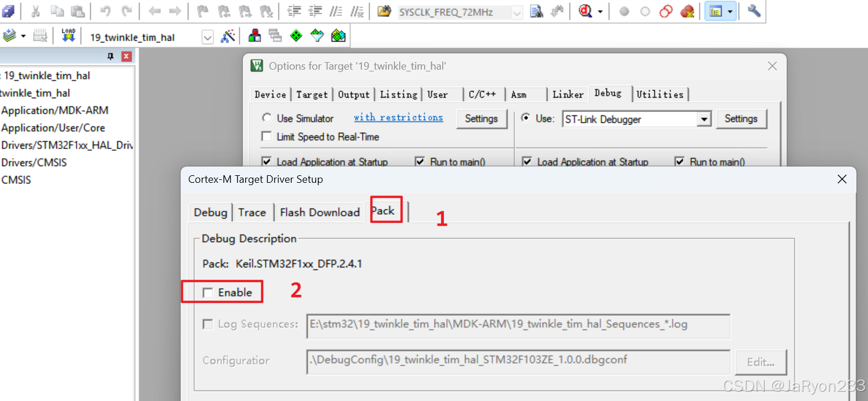This screenshot has width=868, height=401.
Task: Switch to the Utilities tab
Action: click(660, 95)
